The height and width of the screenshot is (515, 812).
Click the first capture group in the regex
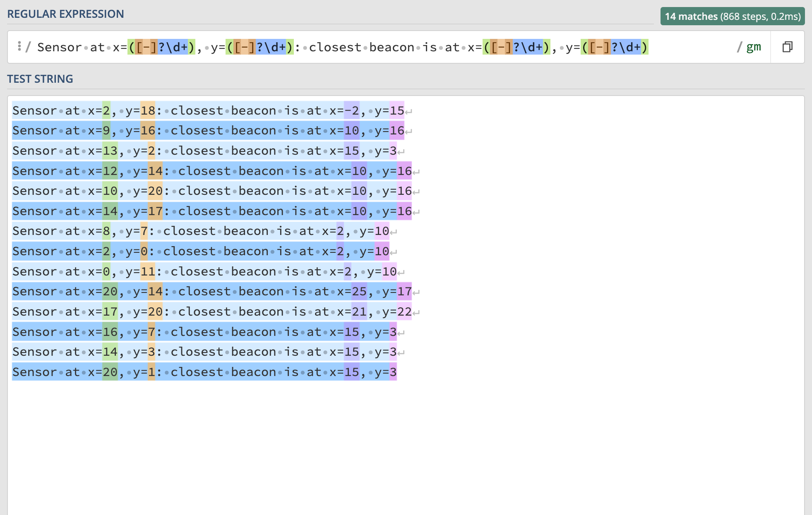(x=161, y=47)
